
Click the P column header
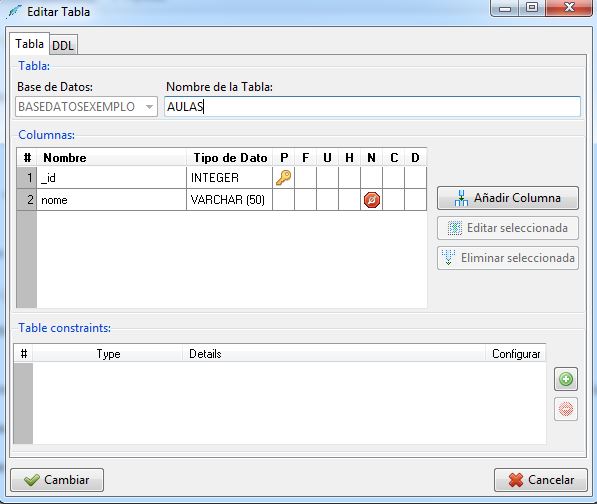click(x=284, y=157)
